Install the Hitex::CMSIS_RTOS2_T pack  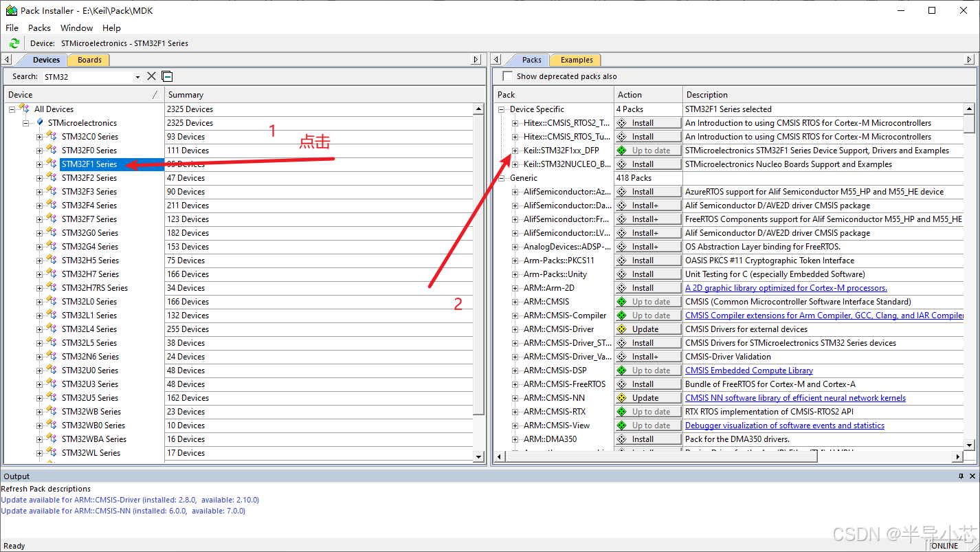[x=648, y=123]
